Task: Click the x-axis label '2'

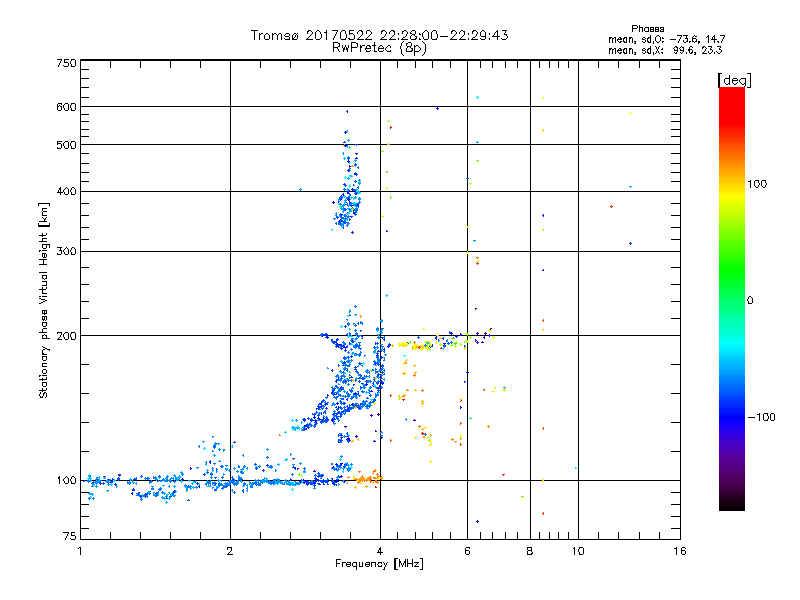Action: coord(230,551)
